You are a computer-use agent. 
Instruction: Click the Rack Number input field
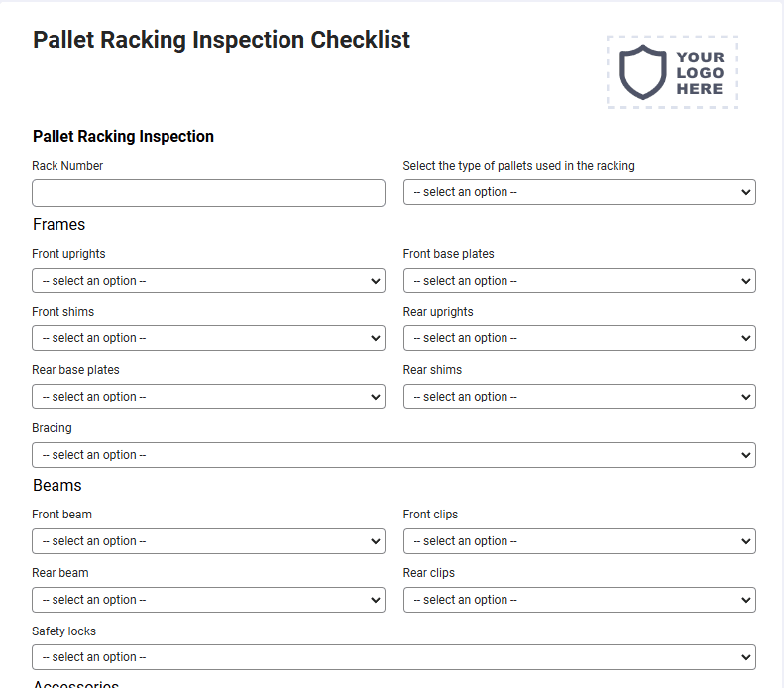208,193
